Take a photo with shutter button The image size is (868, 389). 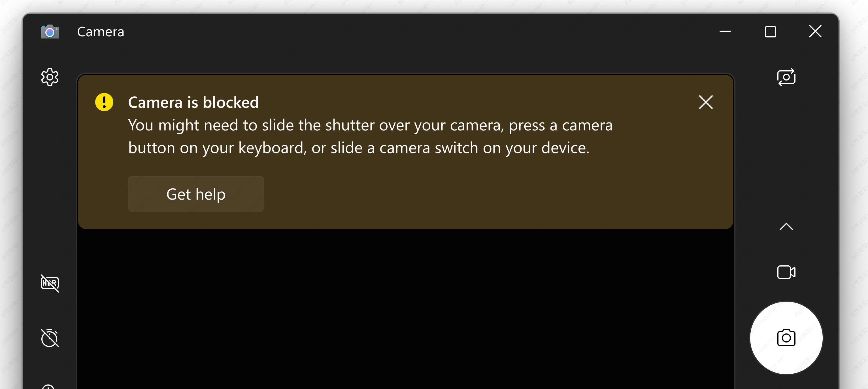point(786,338)
